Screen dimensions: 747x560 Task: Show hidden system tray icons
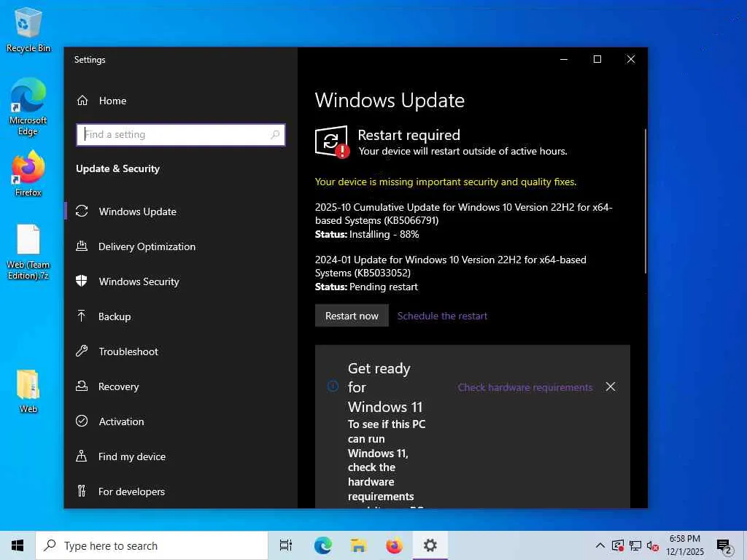click(x=600, y=545)
